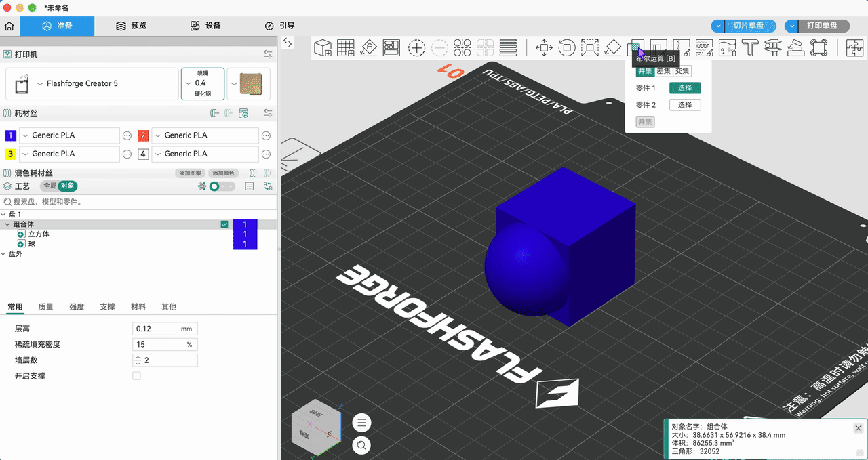Click the dashed circle plus icon
The image size is (868, 460).
point(416,47)
